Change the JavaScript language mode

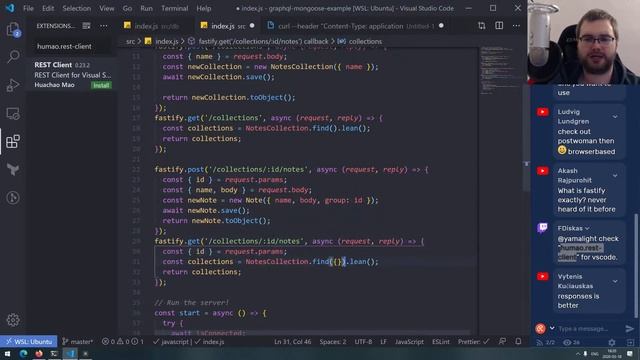(409, 342)
